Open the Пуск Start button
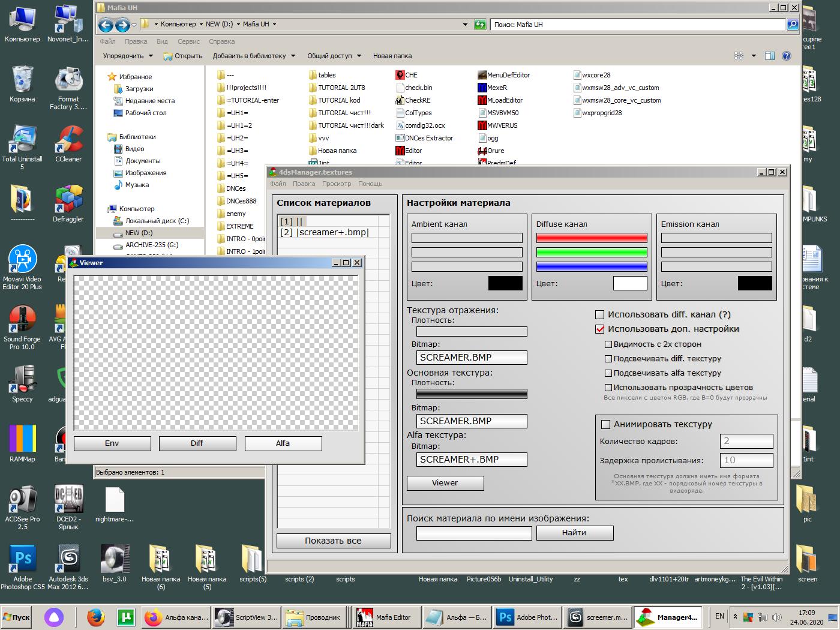The width and height of the screenshot is (840, 630). 17,617
